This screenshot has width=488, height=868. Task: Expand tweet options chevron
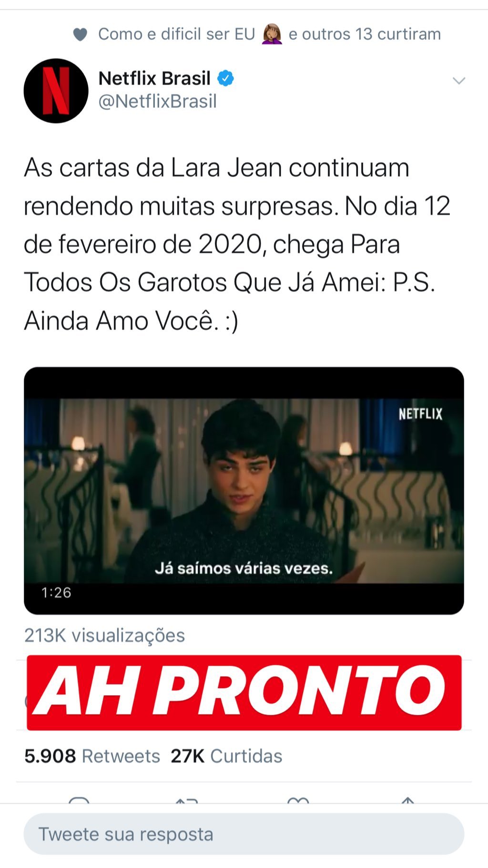(x=458, y=81)
